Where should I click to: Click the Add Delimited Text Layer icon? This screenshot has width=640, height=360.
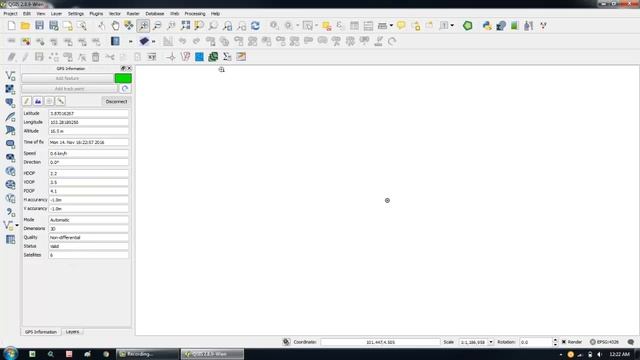pos(10,212)
